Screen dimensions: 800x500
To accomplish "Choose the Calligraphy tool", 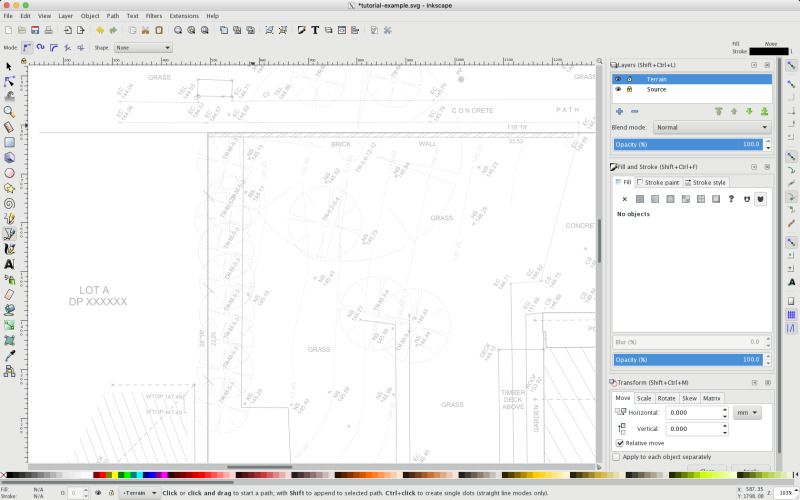I will [9, 249].
